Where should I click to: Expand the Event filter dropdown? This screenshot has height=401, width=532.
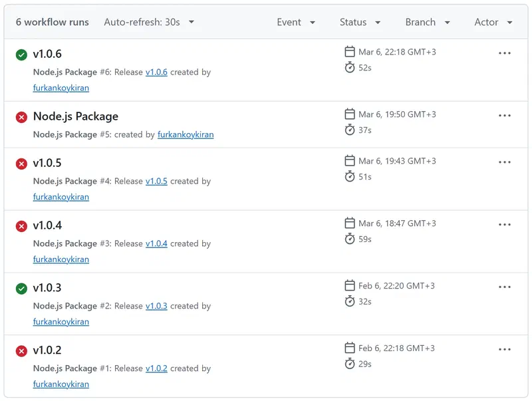click(x=296, y=23)
